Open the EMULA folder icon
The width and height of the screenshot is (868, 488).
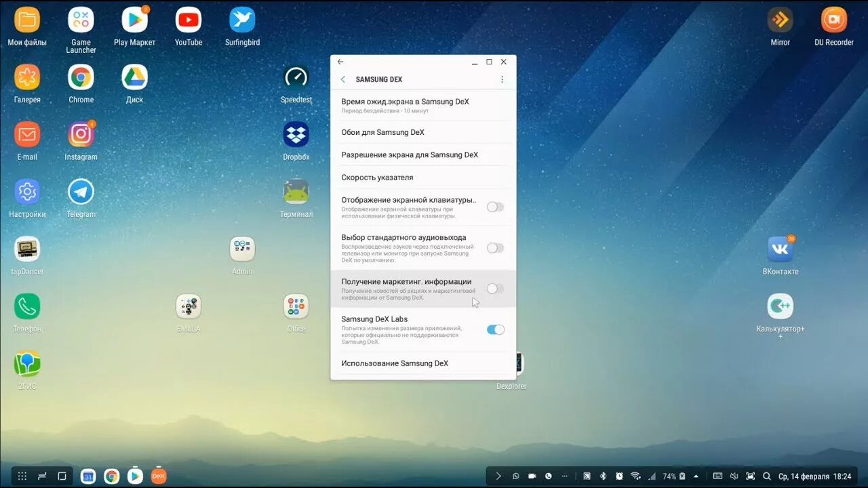coord(189,307)
